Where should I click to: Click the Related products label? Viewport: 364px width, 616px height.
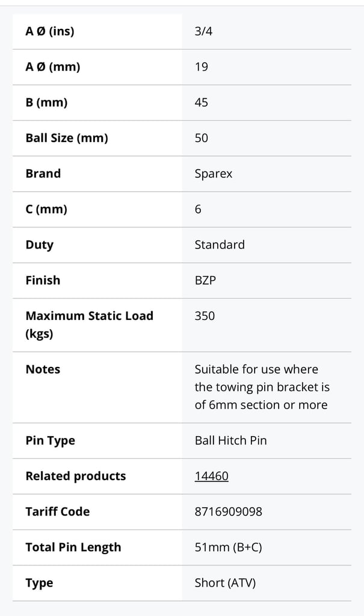(x=75, y=476)
